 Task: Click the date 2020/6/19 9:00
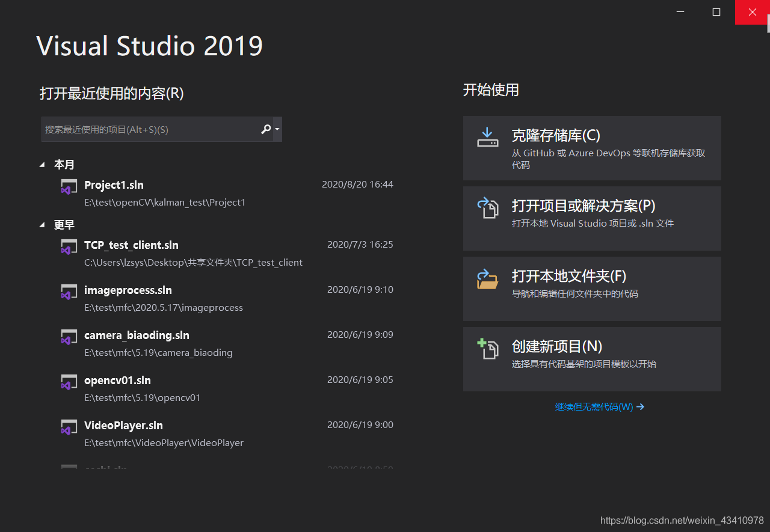click(x=360, y=425)
